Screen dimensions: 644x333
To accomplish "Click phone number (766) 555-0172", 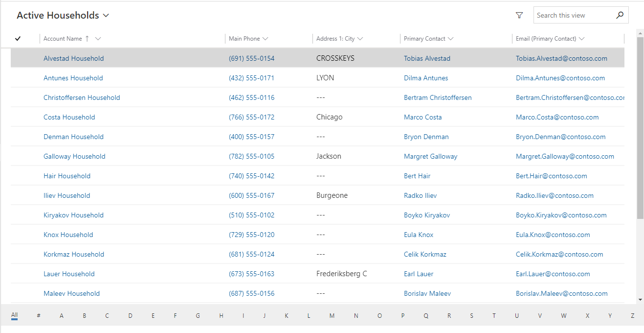I will point(252,117).
